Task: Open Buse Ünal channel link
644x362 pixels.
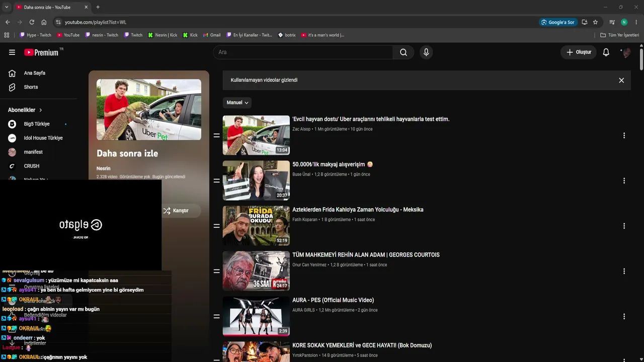Action: click(x=301, y=174)
